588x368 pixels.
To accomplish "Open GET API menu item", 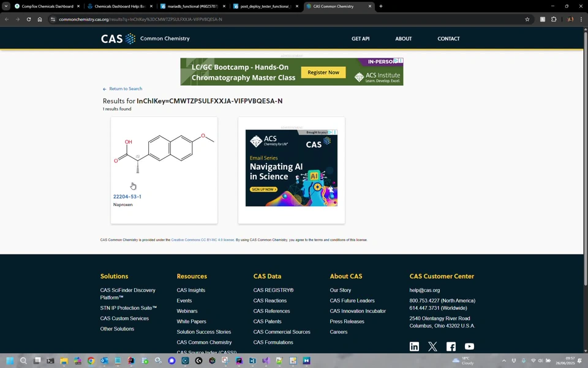I will pyautogui.click(x=360, y=39).
